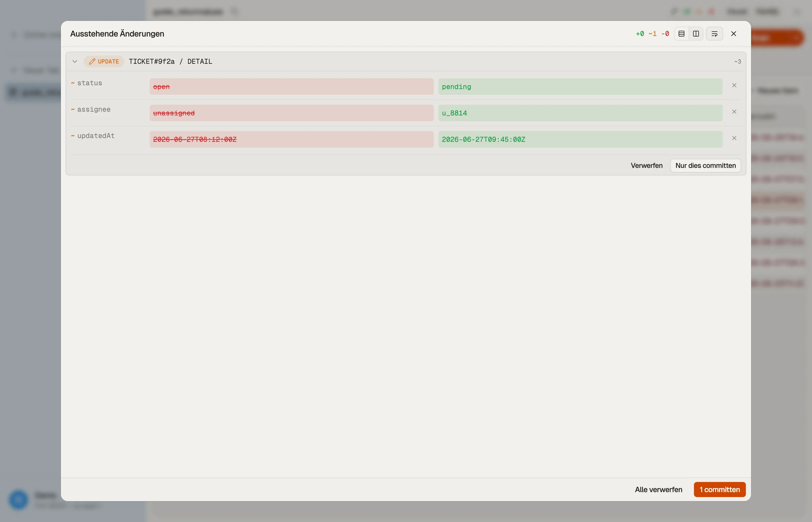This screenshot has width=812, height=522.
Task: Click the TICKET#9f2a / DETAIL title
Action: click(171, 61)
